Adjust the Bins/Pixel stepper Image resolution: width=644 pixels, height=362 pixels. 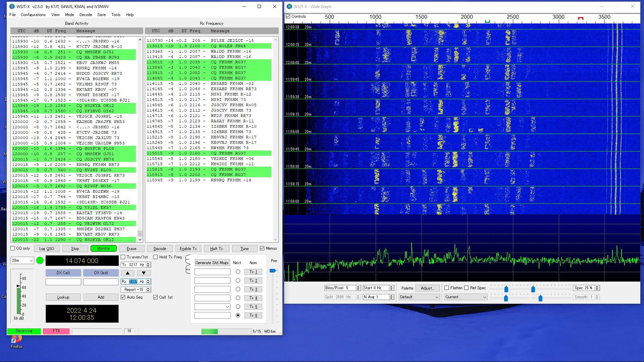(358, 288)
